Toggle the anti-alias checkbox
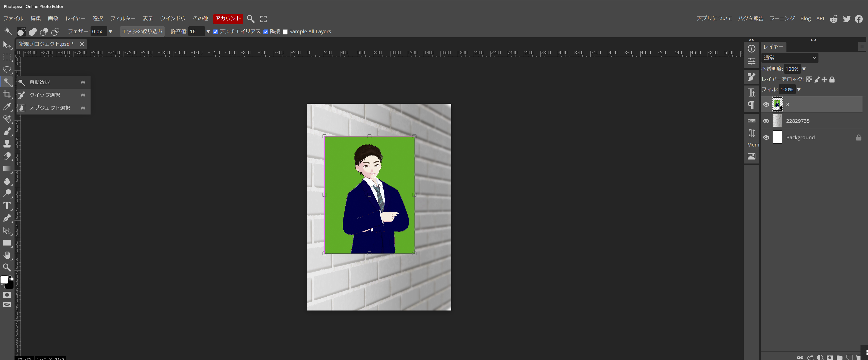Image resolution: width=868 pixels, height=360 pixels. pyautogui.click(x=216, y=32)
